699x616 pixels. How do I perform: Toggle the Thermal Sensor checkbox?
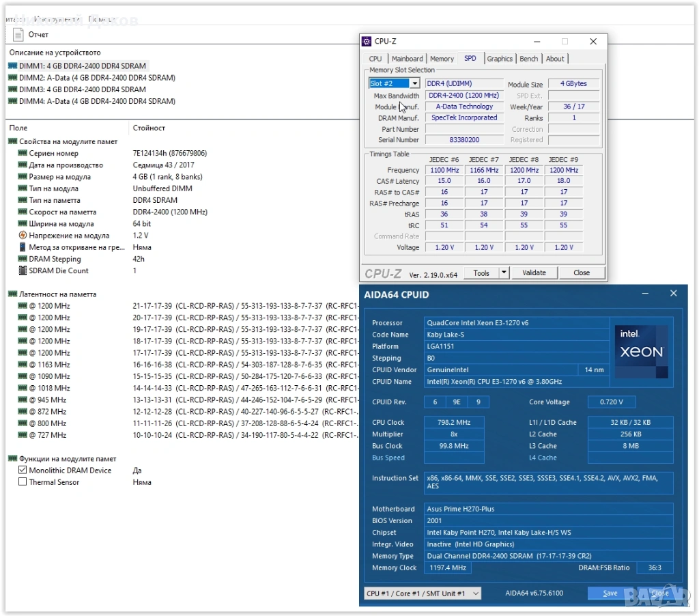(23, 482)
